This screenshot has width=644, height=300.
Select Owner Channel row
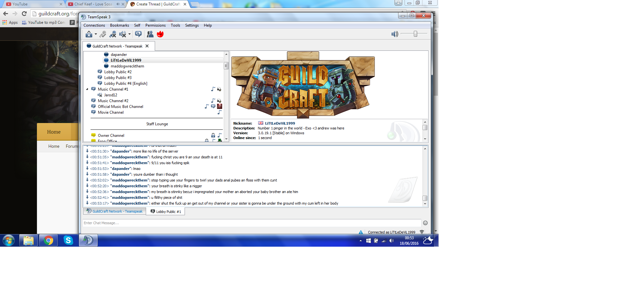pos(111,136)
